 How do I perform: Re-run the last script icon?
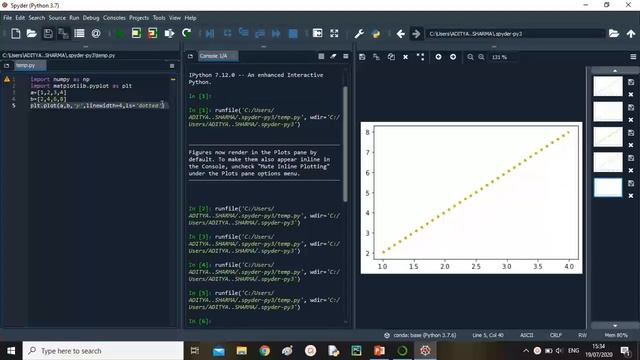[x=186, y=33]
